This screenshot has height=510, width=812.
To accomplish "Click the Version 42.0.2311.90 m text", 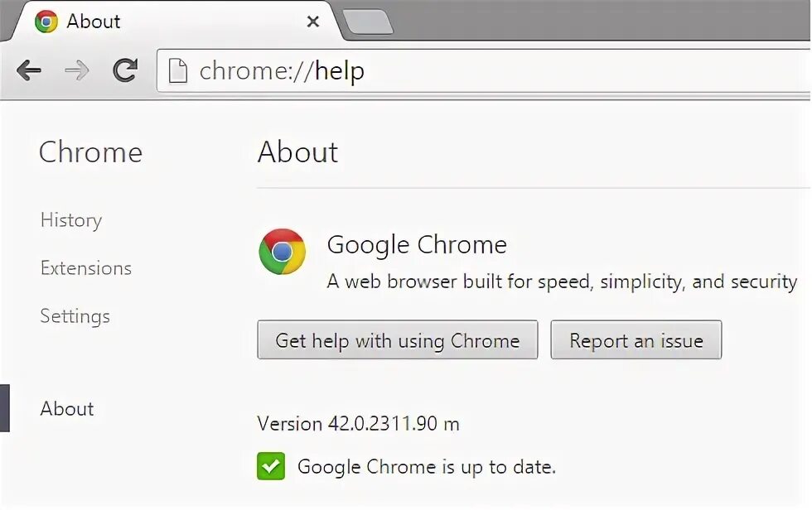I will pos(358,424).
